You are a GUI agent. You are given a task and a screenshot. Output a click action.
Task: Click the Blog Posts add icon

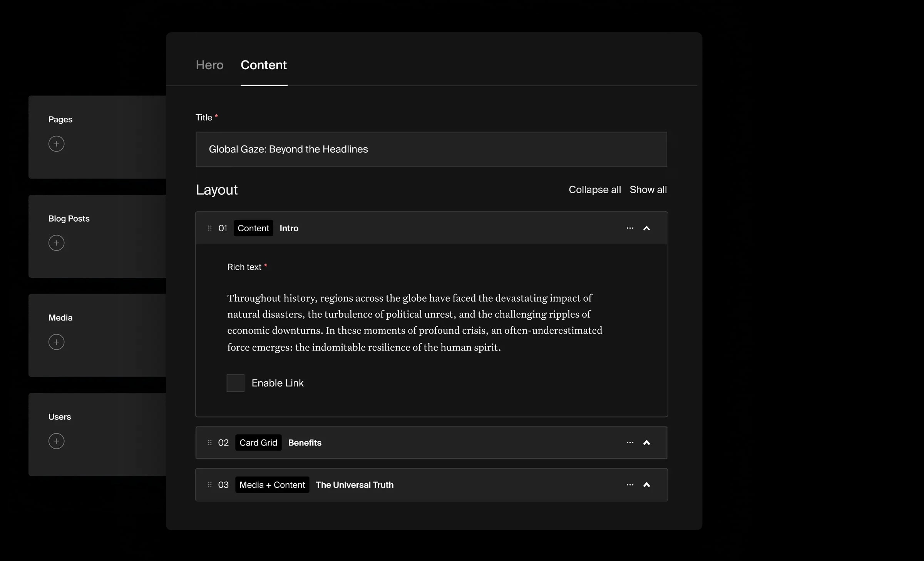[56, 243]
